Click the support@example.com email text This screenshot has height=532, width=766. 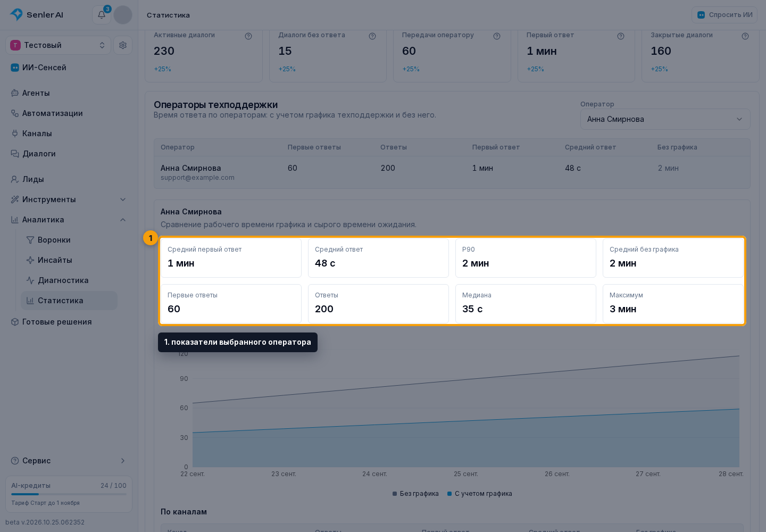pyautogui.click(x=197, y=178)
